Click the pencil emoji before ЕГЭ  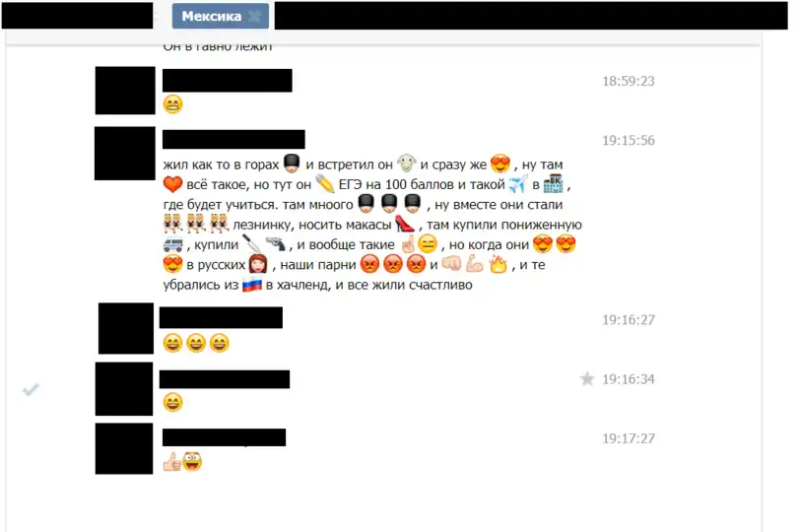pyautogui.click(x=324, y=184)
